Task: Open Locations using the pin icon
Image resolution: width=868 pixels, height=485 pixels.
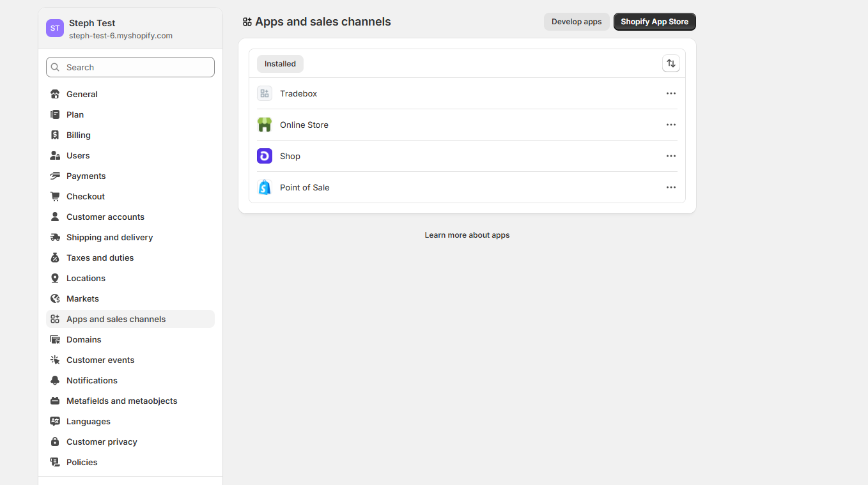Action: click(x=56, y=278)
